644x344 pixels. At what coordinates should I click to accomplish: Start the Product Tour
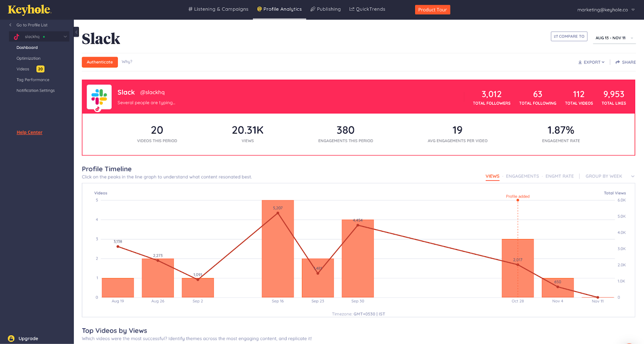tap(432, 10)
